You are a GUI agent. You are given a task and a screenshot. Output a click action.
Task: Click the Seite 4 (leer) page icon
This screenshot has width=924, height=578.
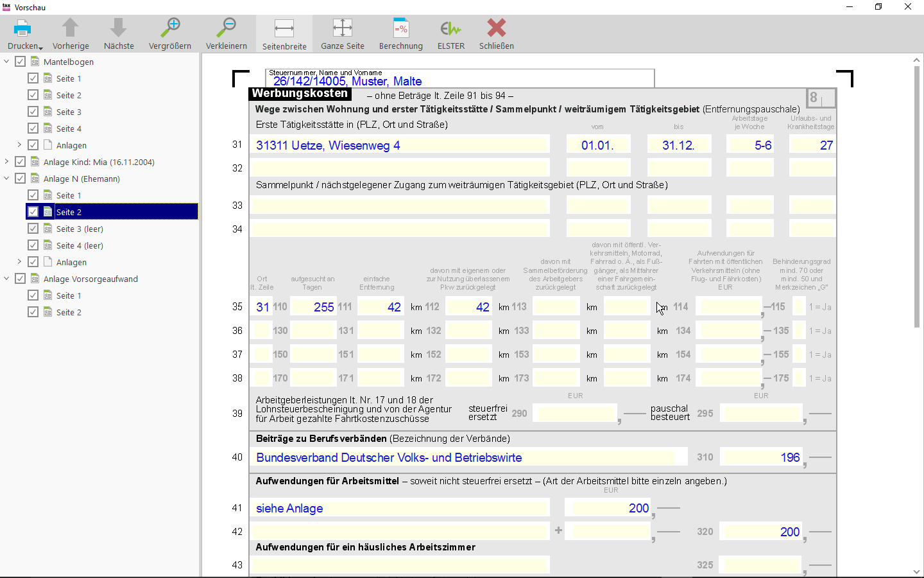[x=48, y=245]
